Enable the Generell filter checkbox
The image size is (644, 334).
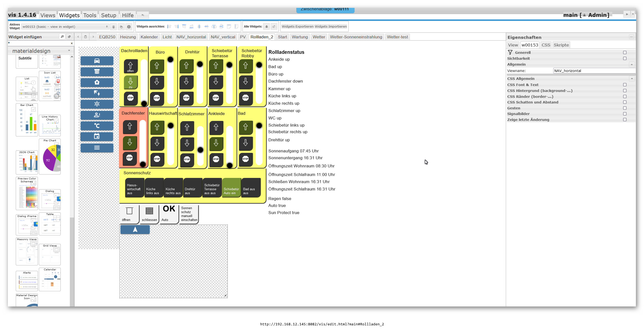[625, 52]
